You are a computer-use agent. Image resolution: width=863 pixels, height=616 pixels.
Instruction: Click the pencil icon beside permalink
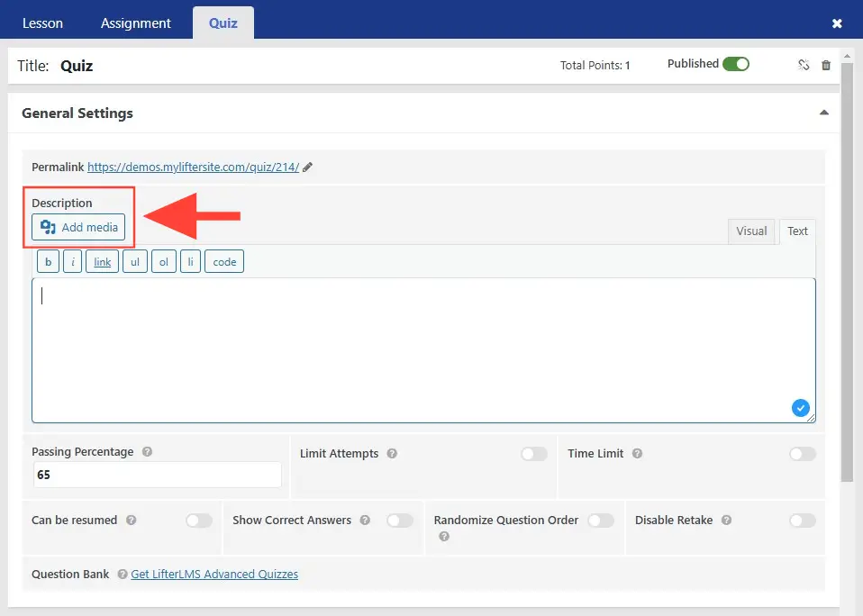[308, 167]
